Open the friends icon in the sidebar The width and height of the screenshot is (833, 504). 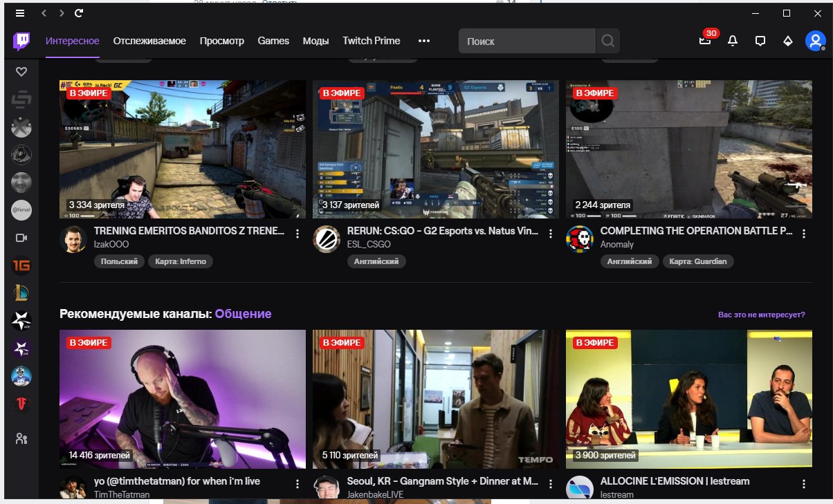tap(21, 438)
